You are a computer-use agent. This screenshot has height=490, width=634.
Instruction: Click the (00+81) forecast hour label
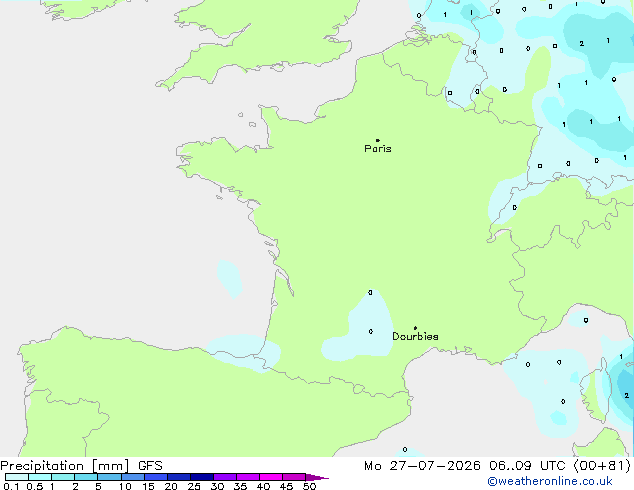click(x=602, y=466)
